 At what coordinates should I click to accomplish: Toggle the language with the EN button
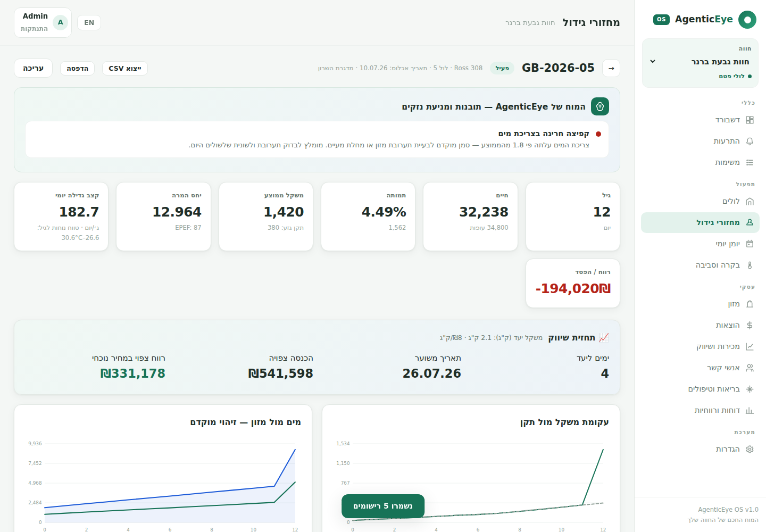tap(89, 22)
